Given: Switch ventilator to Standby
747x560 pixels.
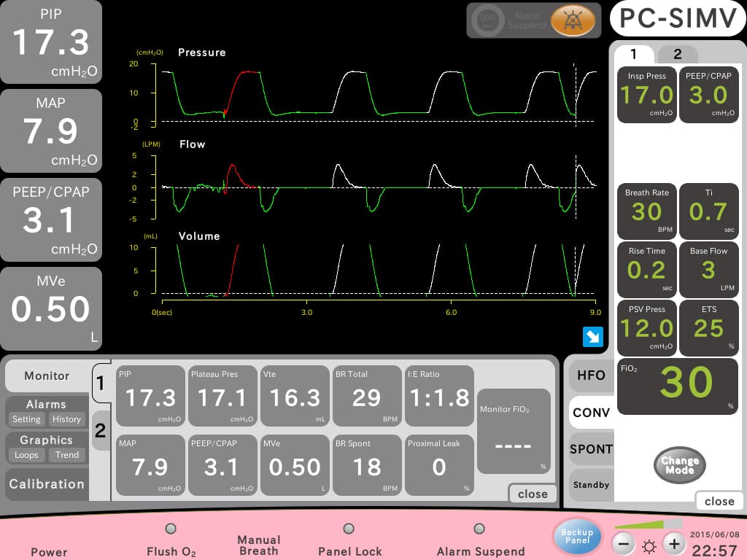Looking at the screenshot, I should click(591, 485).
